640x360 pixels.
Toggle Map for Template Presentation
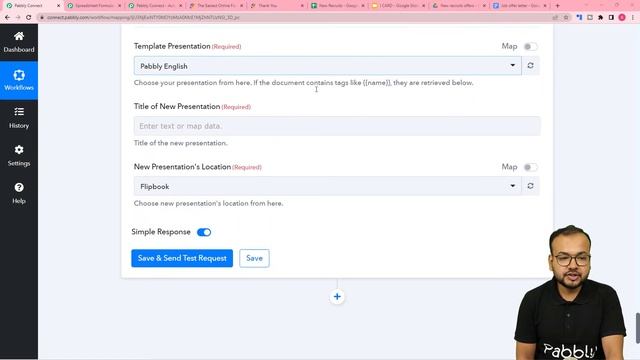(530, 47)
